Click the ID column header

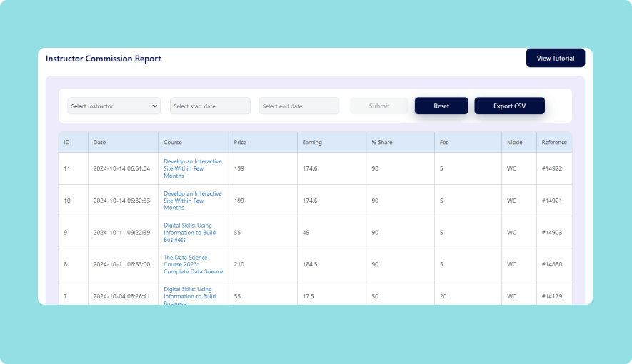pos(66,143)
